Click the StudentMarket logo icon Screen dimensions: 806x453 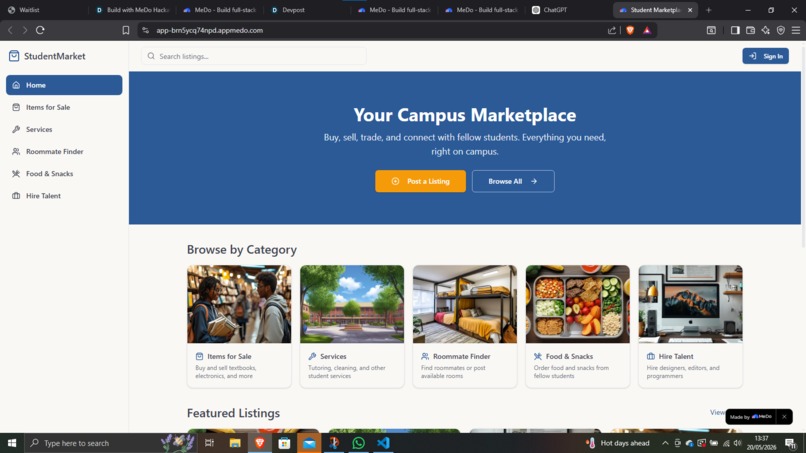pos(14,56)
